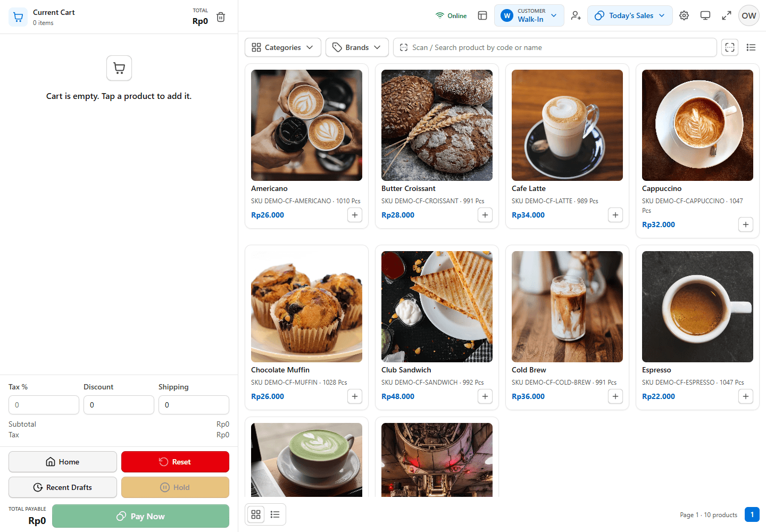
Task: Expand the Categories dropdown
Action: tap(283, 47)
